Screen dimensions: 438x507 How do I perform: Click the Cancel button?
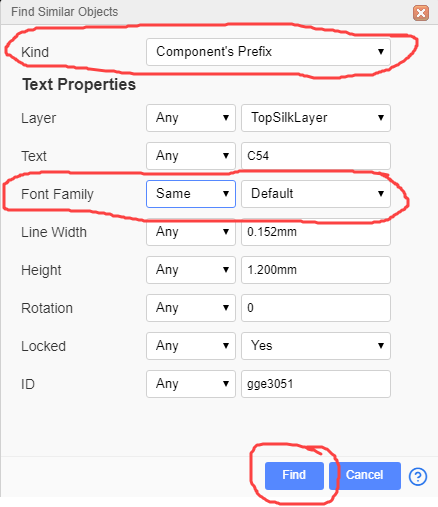(365, 476)
